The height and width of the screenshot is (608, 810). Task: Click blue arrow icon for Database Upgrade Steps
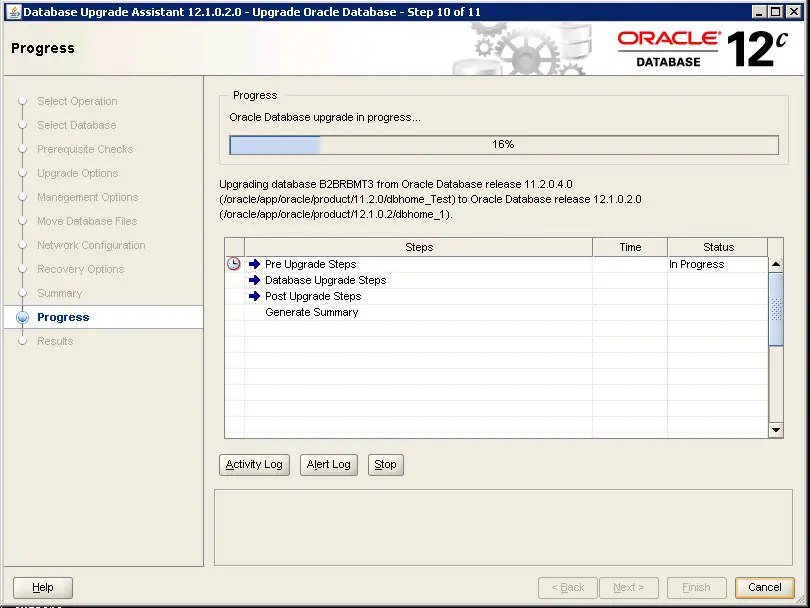click(254, 280)
